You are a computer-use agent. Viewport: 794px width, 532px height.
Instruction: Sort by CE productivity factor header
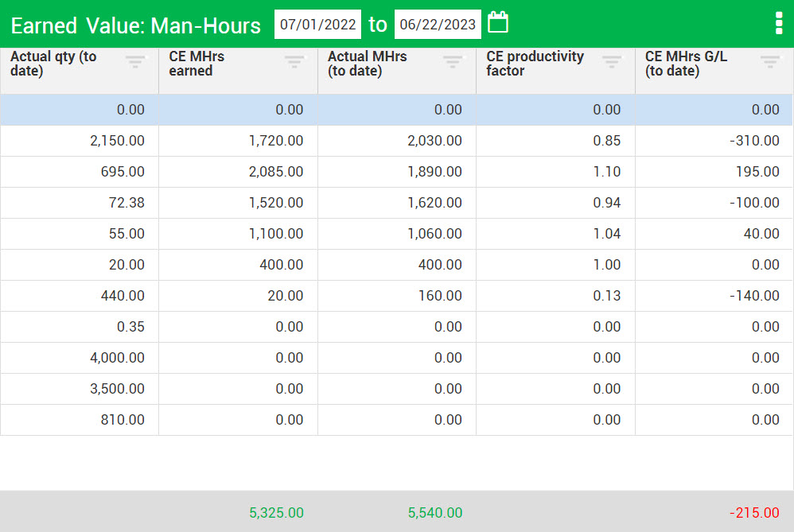tap(535, 64)
